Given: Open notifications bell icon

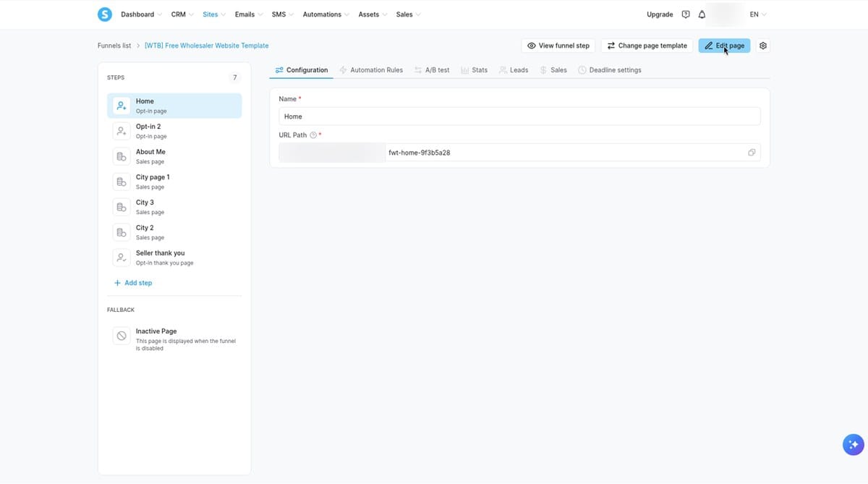Looking at the screenshot, I should pos(702,14).
